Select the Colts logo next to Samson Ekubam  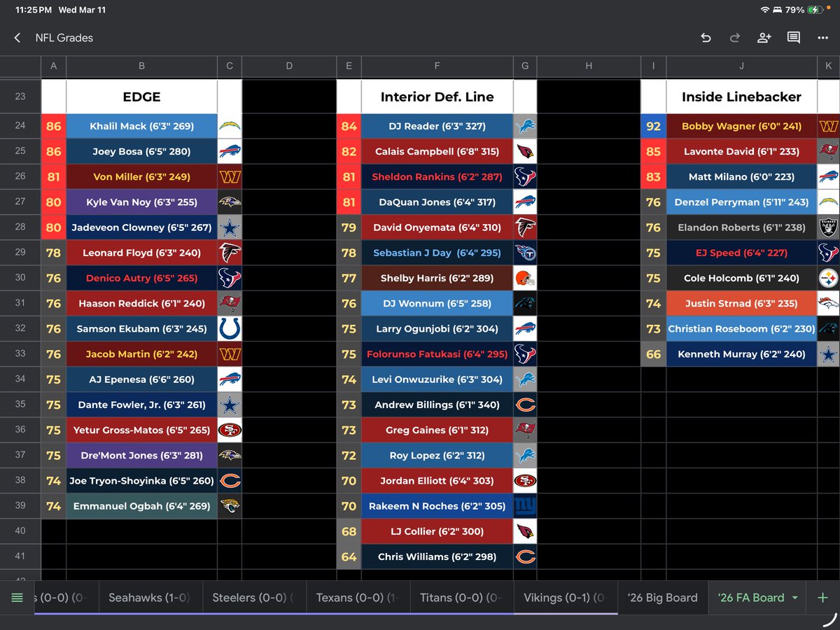click(230, 328)
